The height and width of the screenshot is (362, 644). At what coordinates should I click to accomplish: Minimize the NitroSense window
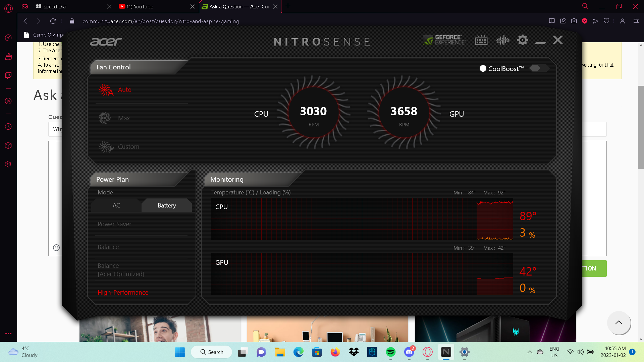point(540,42)
